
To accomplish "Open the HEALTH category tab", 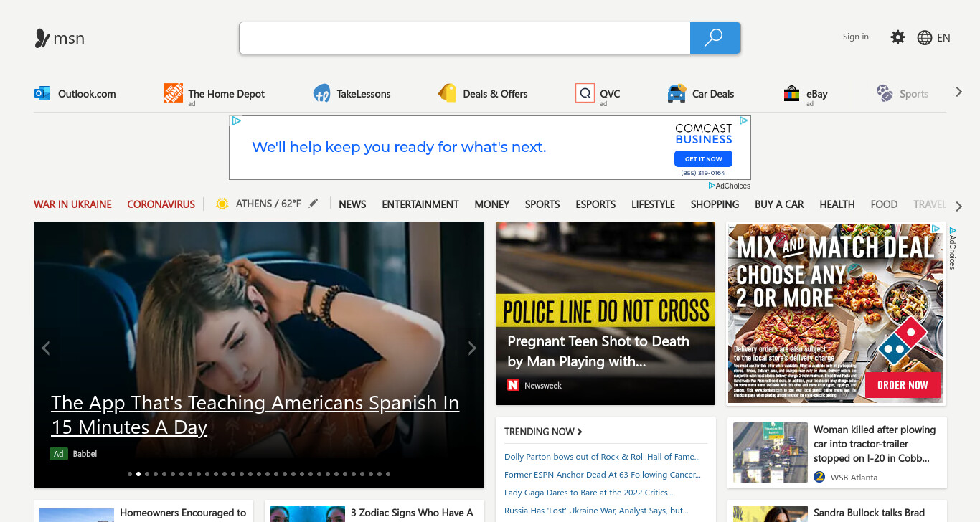I will [837, 204].
